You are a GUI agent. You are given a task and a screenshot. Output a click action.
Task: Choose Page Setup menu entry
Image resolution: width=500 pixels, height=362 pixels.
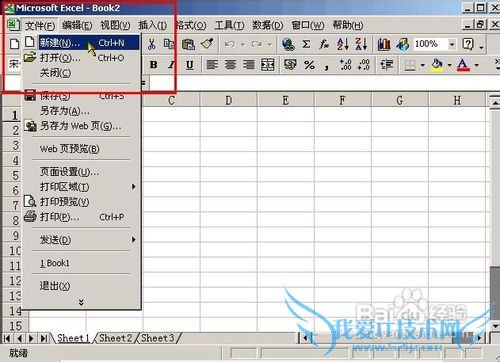tap(81, 172)
